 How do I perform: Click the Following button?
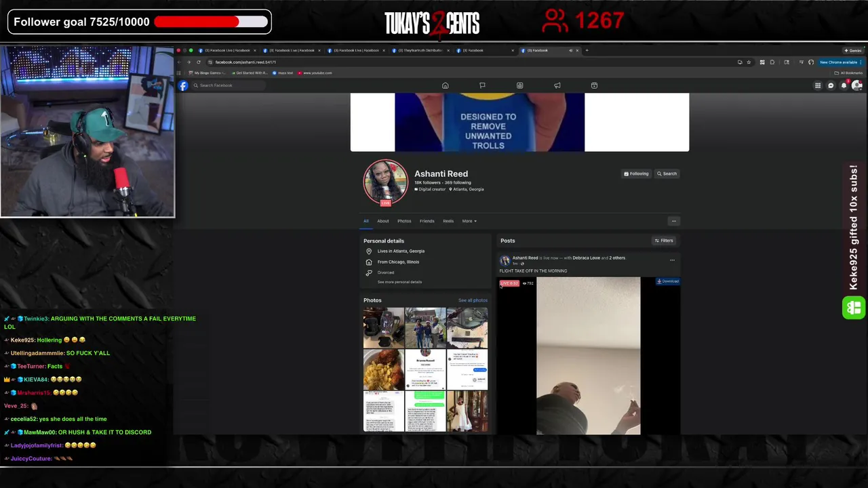tap(636, 174)
